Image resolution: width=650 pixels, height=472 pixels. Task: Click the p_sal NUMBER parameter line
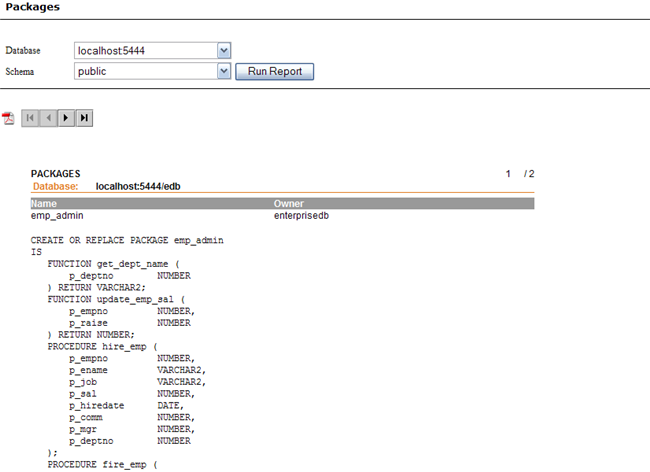point(132,394)
